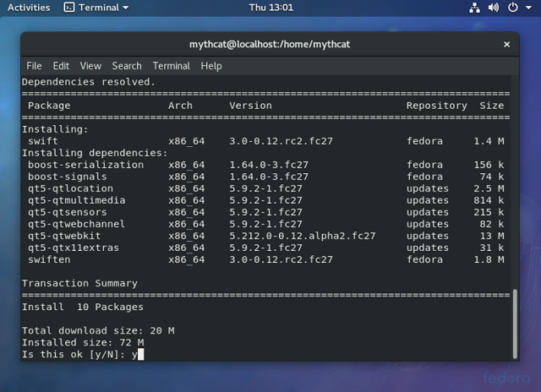Click the 'Version' column header

250,106
